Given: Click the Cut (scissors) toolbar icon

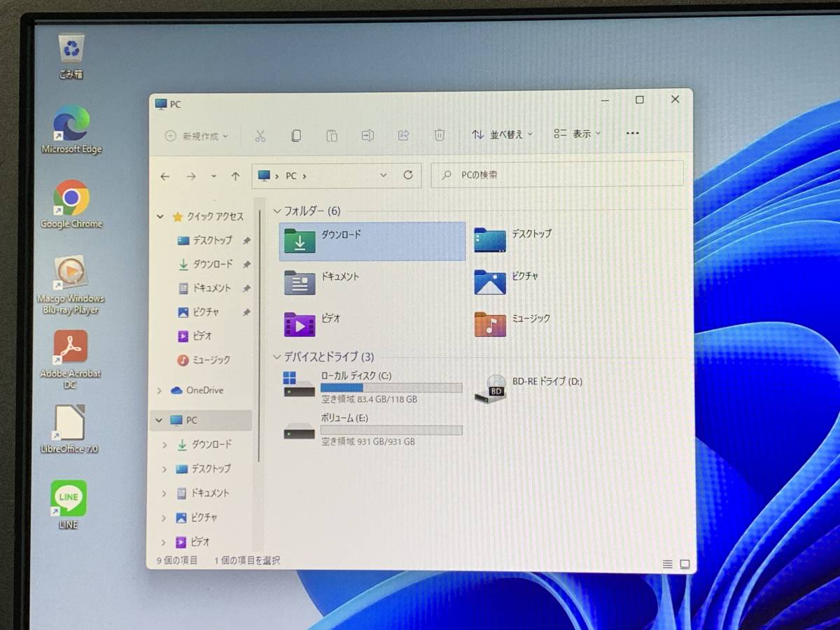Looking at the screenshot, I should (260, 136).
